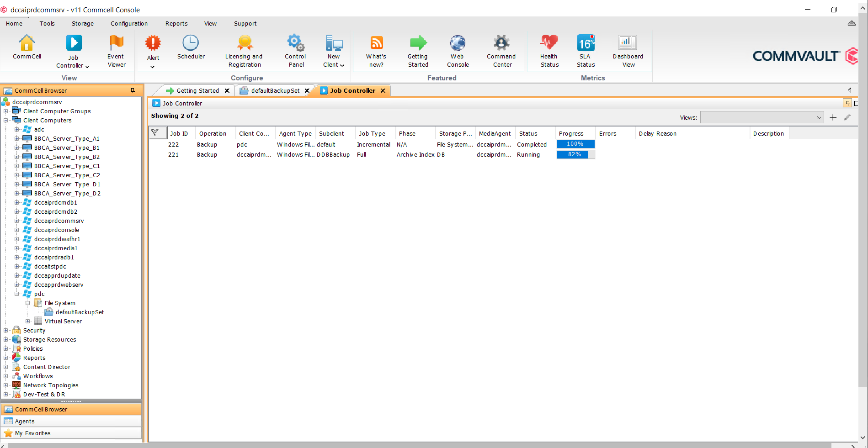Viewport: 868px width, 448px height.
Task: Open the Job Controller dropdown arrow
Action: pyautogui.click(x=87, y=66)
